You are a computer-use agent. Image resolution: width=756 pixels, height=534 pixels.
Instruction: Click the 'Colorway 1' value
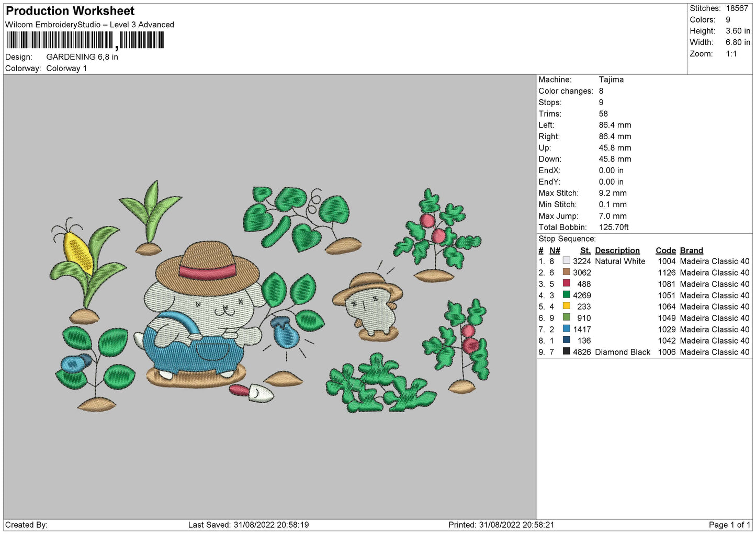tap(66, 69)
